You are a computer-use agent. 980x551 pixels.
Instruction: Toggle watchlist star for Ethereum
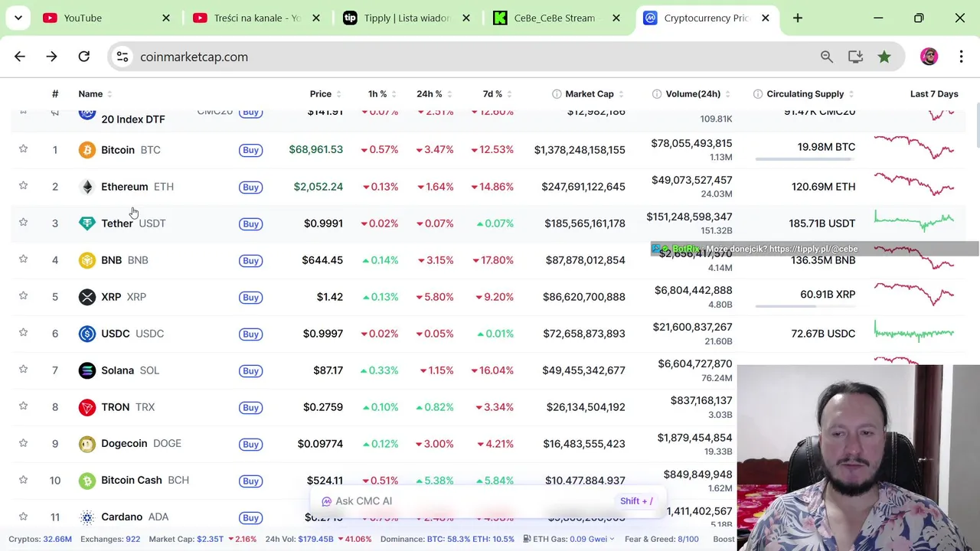click(23, 186)
